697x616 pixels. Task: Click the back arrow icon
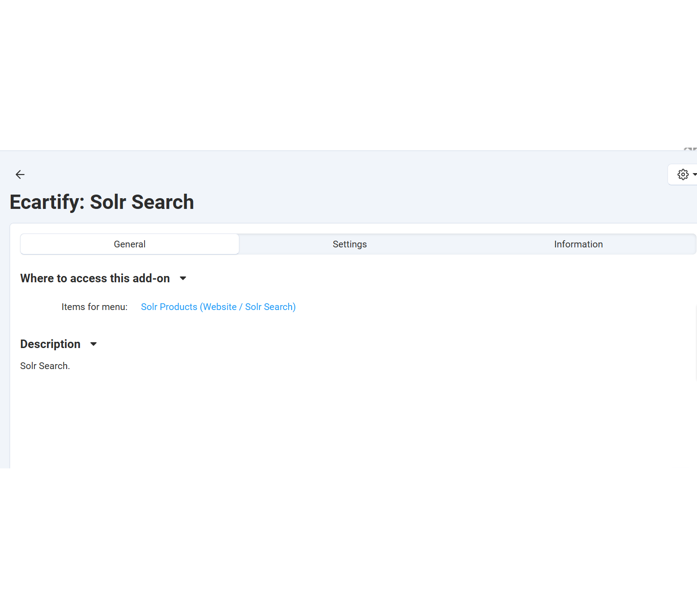20,174
